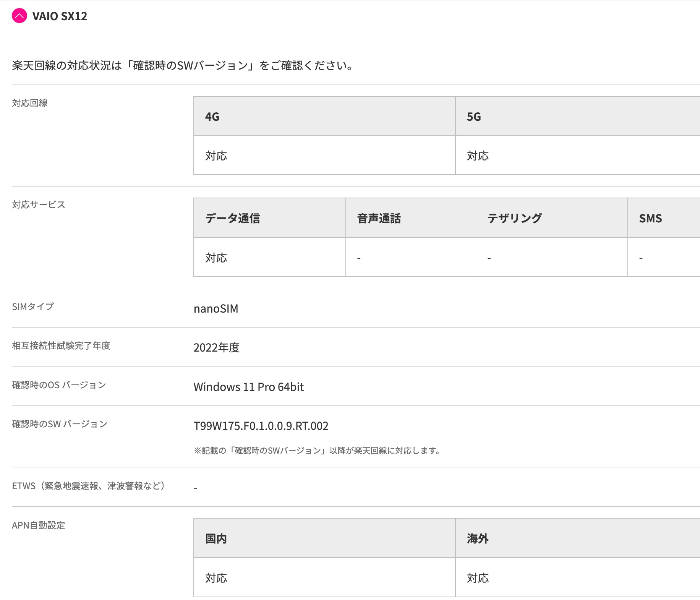Click the VAIO SX12 heading title
Viewport: 700px width, 600px height.
[x=60, y=16]
